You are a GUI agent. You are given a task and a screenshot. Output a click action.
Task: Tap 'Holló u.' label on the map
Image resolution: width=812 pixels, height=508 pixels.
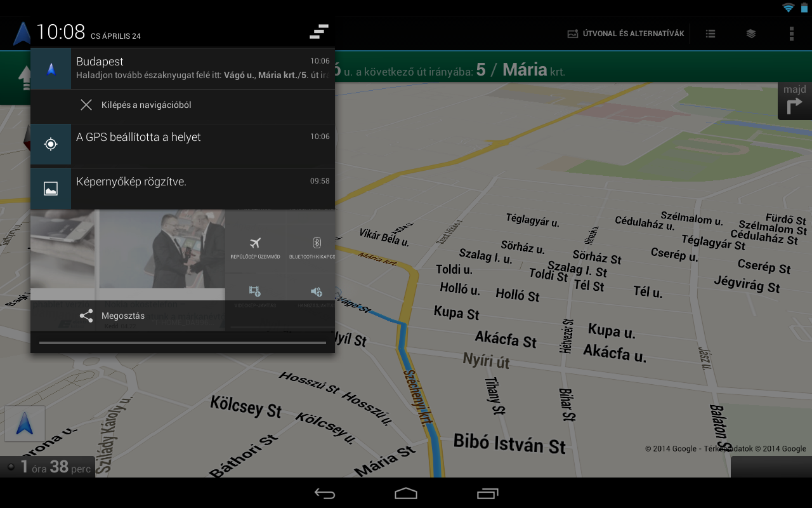pyautogui.click(x=460, y=289)
